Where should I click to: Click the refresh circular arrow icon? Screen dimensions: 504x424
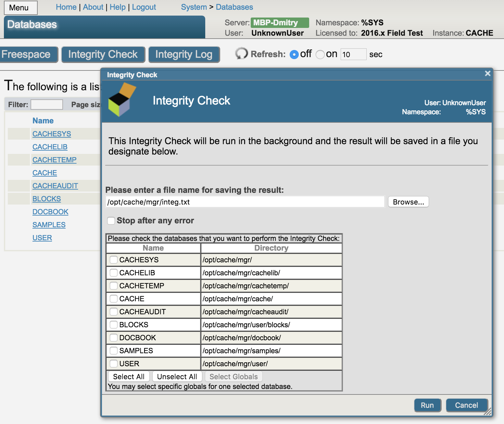241,54
